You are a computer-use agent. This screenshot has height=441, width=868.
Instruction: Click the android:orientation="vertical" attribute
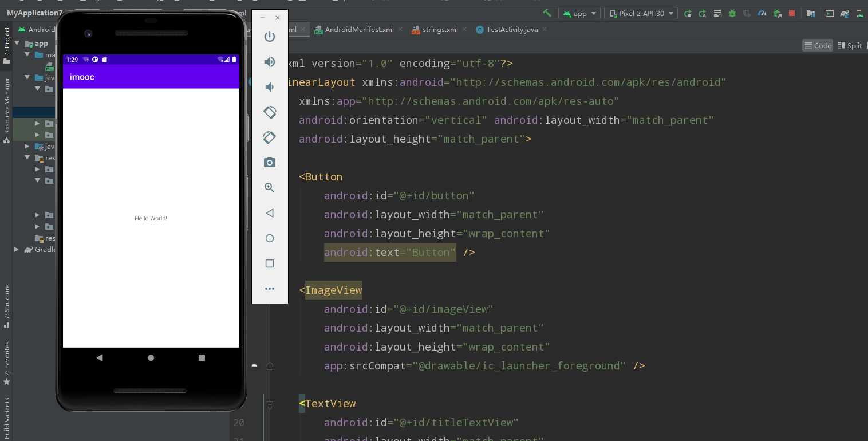pos(393,120)
